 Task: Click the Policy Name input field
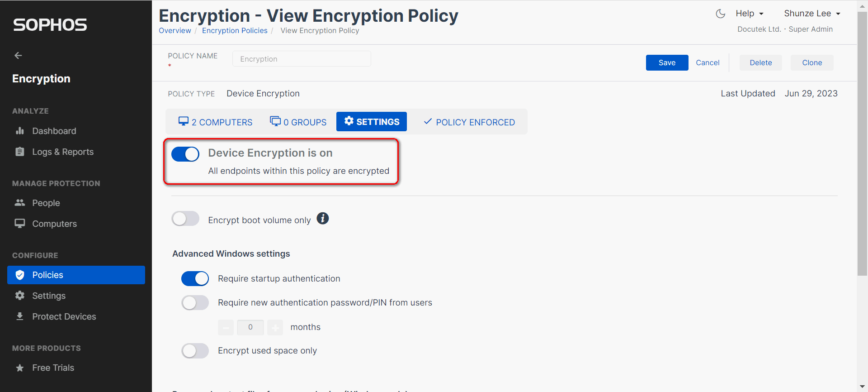coord(302,59)
